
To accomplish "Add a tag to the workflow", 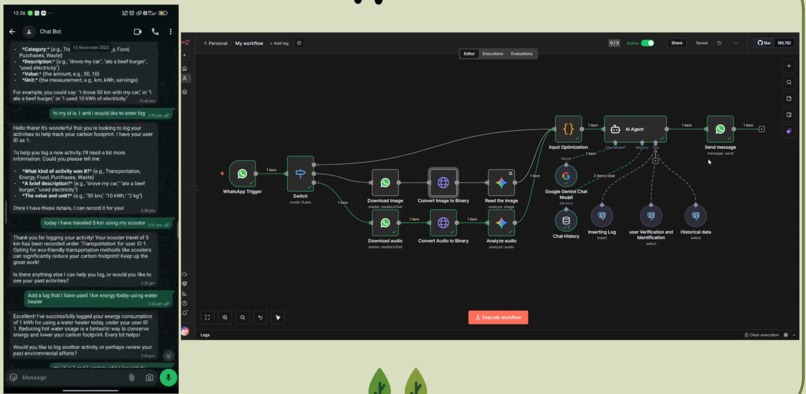I will point(279,43).
